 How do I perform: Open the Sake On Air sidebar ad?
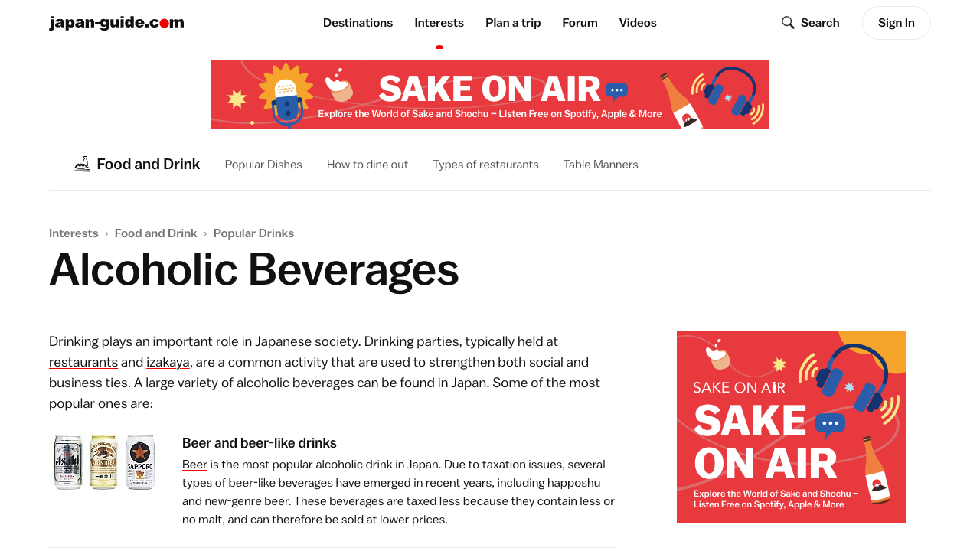[x=792, y=427]
